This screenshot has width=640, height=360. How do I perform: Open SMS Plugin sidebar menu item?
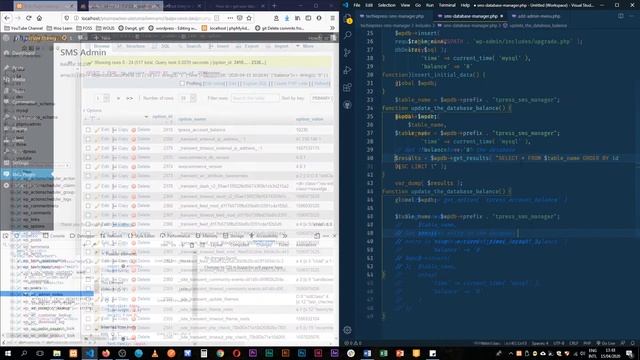[27, 174]
